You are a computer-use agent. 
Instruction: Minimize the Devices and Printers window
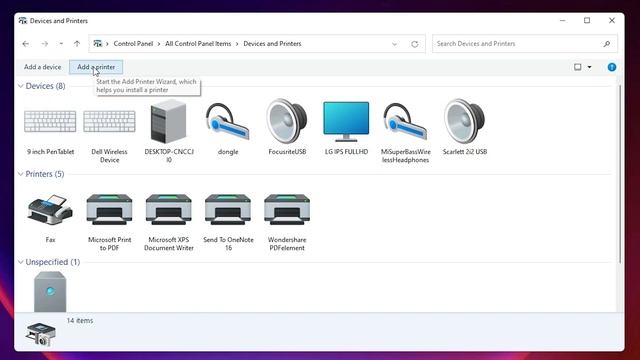tap(562, 20)
